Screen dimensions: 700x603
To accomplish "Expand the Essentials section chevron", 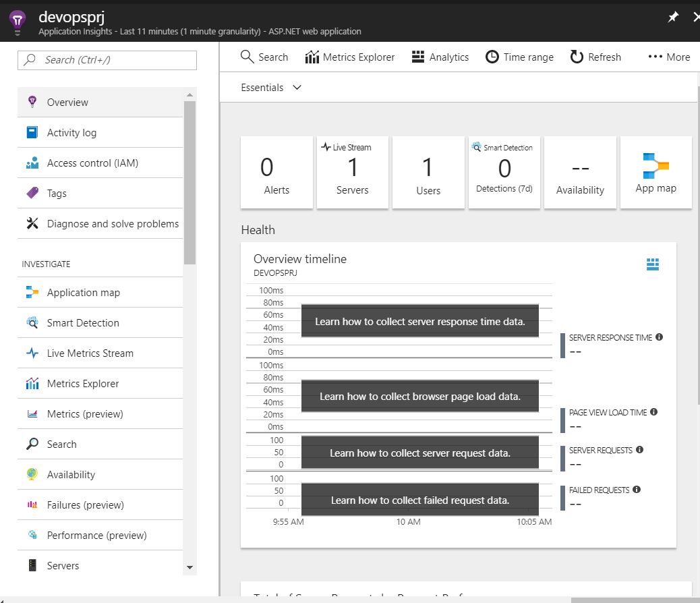I will click(x=297, y=88).
